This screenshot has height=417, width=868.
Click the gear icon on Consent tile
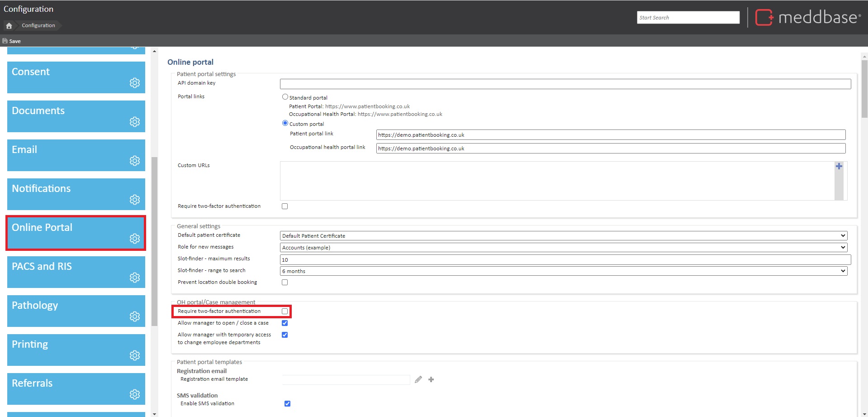pyautogui.click(x=134, y=83)
